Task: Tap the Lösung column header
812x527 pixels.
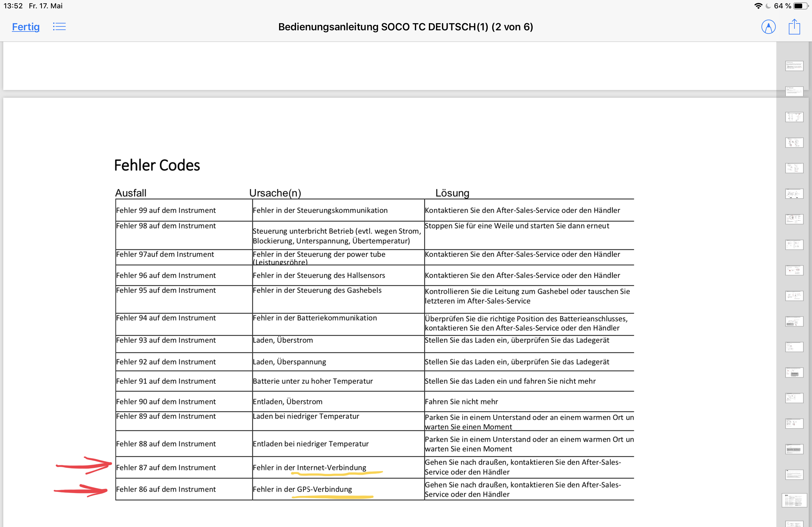Action: point(452,193)
